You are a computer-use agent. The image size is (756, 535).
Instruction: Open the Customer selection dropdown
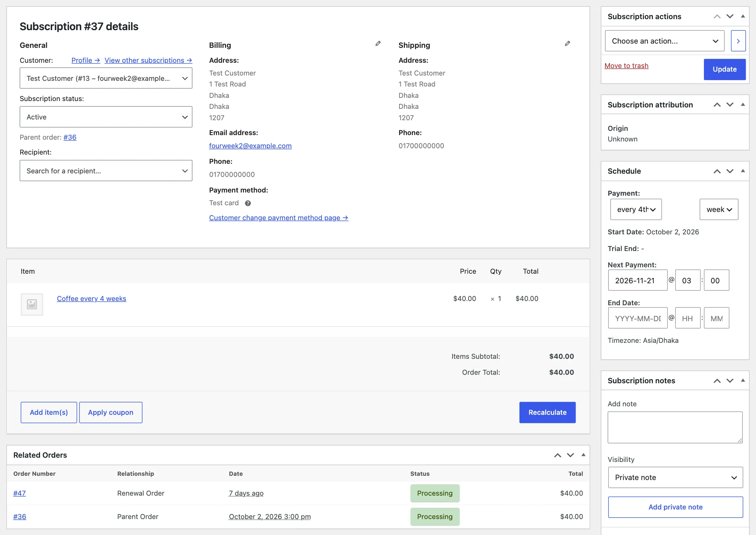click(x=106, y=78)
